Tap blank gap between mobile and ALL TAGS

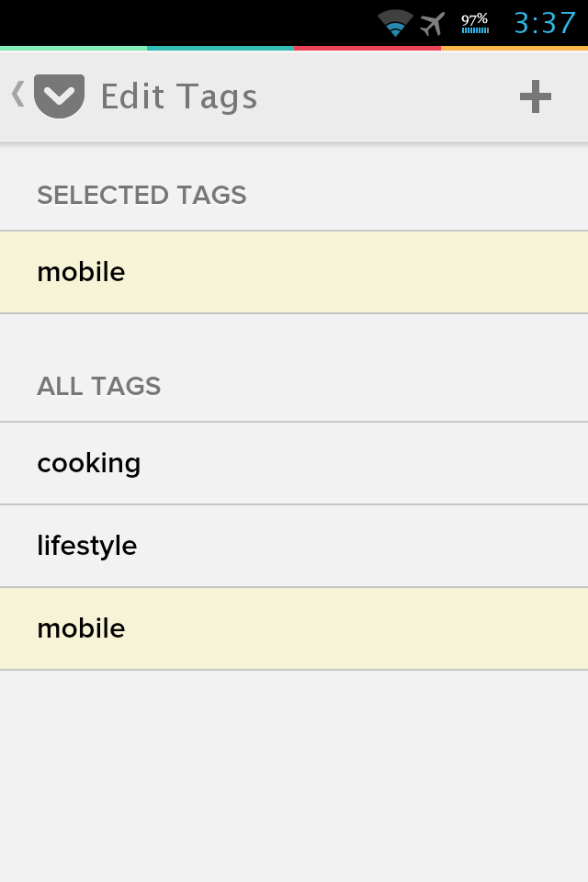294,337
